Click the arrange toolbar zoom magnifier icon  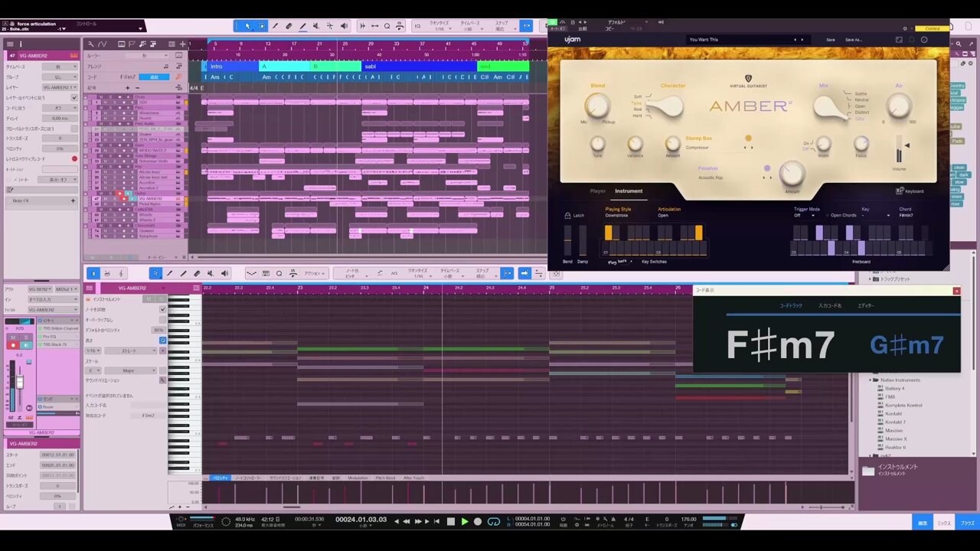click(387, 26)
